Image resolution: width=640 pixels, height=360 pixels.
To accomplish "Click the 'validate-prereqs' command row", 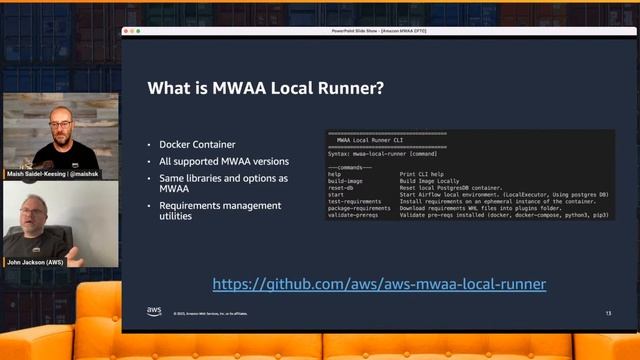I will 468,215.
